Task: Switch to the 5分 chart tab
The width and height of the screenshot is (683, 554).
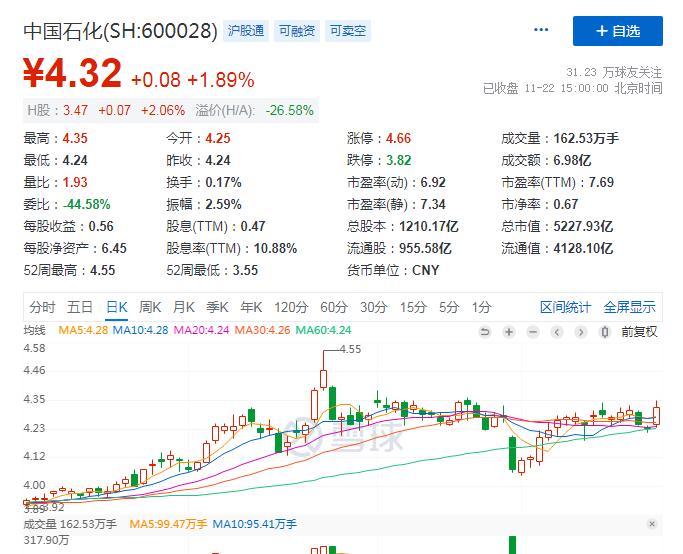Action: (449, 307)
